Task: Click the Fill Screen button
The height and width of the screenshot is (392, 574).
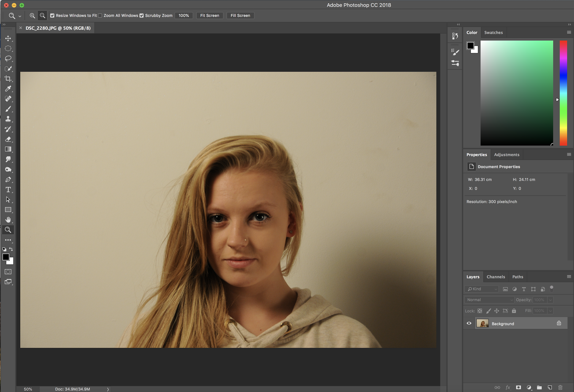Action: click(x=240, y=15)
